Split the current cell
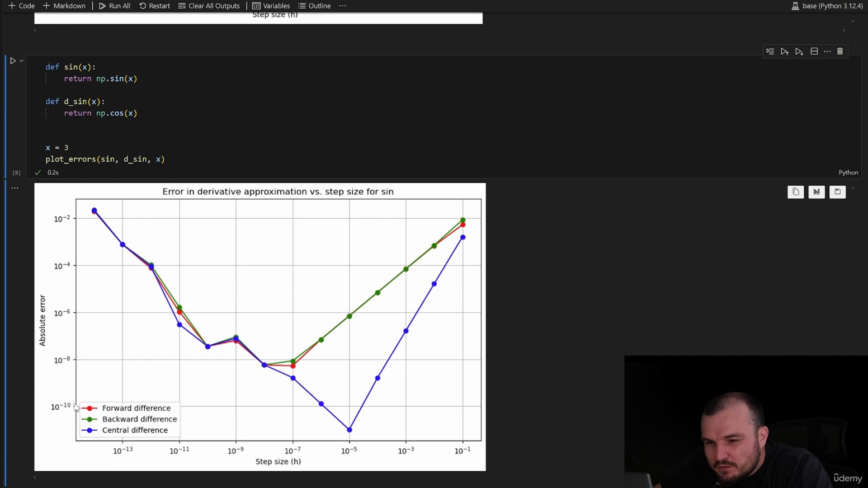This screenshot has height=488, width=868. 814,52
